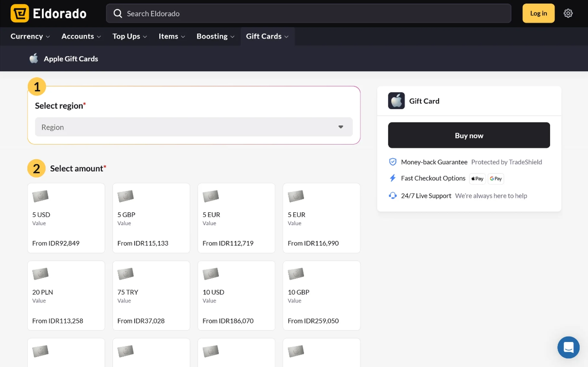This screenshot has height=367, width=588.
Task: Select the 5 GBP value label
Action: [126, 215]
